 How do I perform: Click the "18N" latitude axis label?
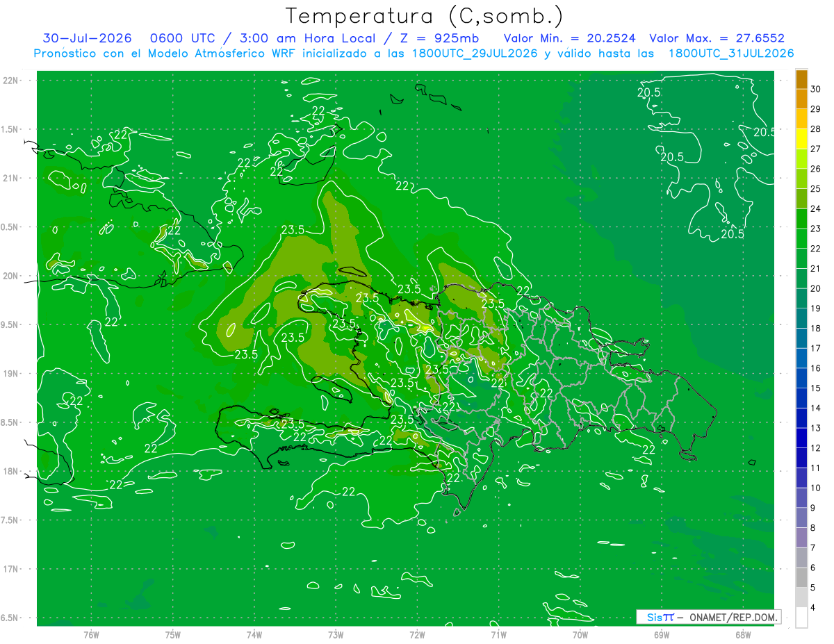point(10,472)
